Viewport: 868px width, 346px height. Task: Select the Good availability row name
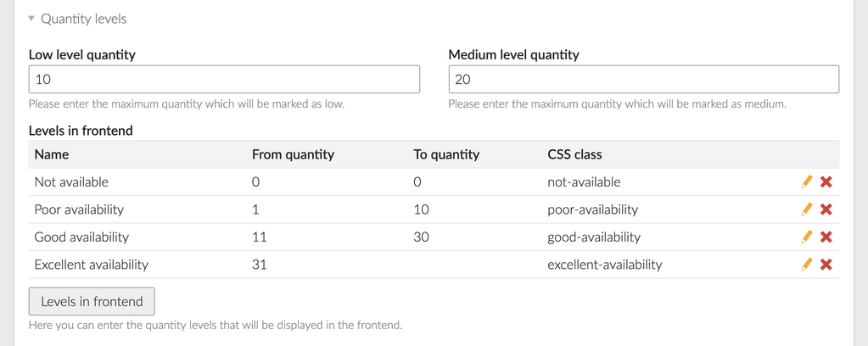tap(81, 237)
